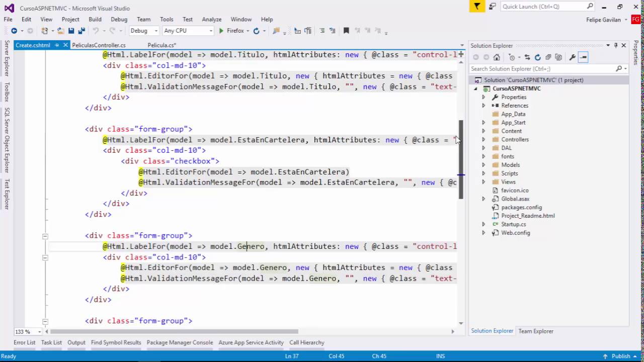The height and width of the screenshot is (362, 644).
Task: Click the Comment Out Selected Lines icon
Action: point(322,31)
